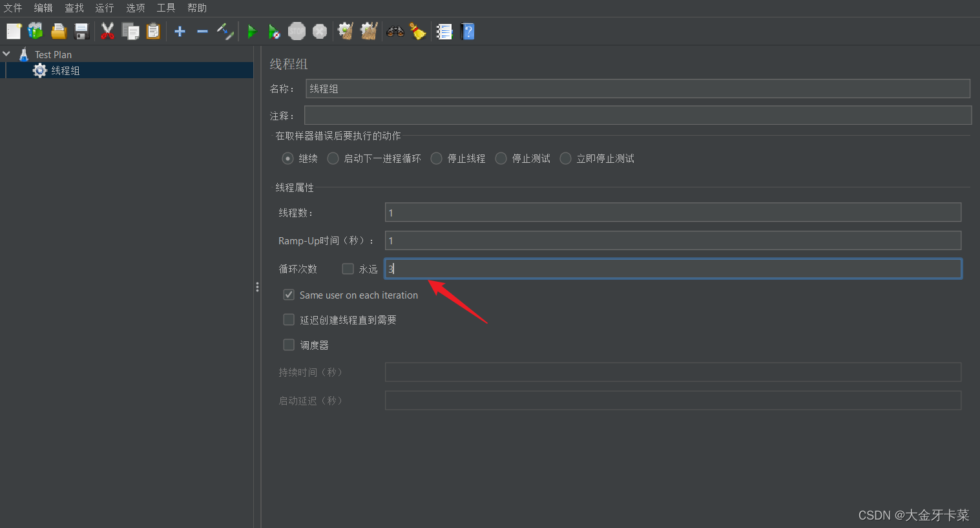Image resolution: width=980 pixels, height=528 pixels.
Task: Click the 循环次数 input field
Action: click(672, 268)
